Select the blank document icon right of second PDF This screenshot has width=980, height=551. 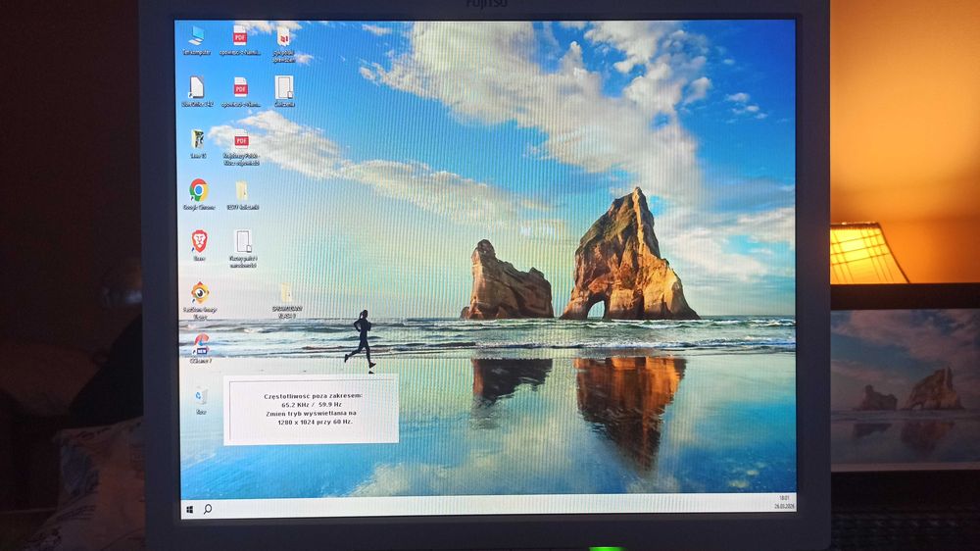pyautogui.click(x=284, y=91)
